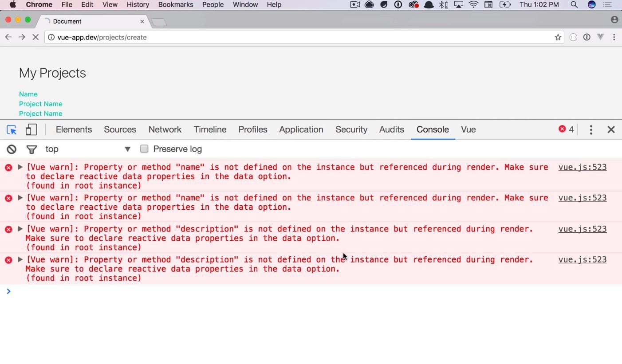Viewport: 622px width, 364px height.
Task: Open the Chrome profile avatar button
Action: (x=614, y=20)
